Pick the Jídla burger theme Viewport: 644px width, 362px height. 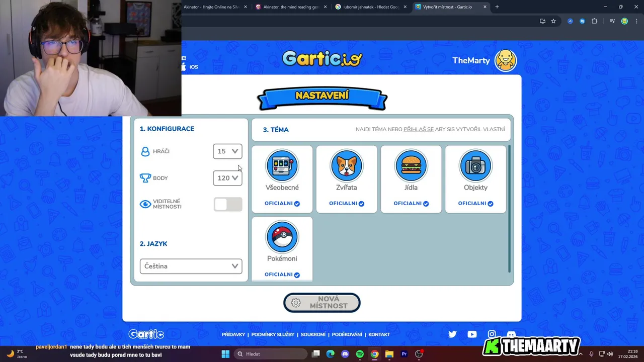tap(411, 166)
